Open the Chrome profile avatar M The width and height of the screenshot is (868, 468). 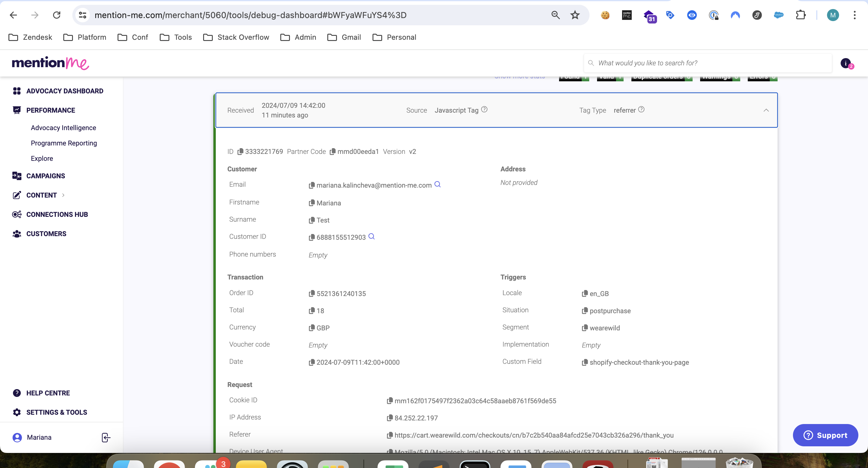(x=833, y=15)
